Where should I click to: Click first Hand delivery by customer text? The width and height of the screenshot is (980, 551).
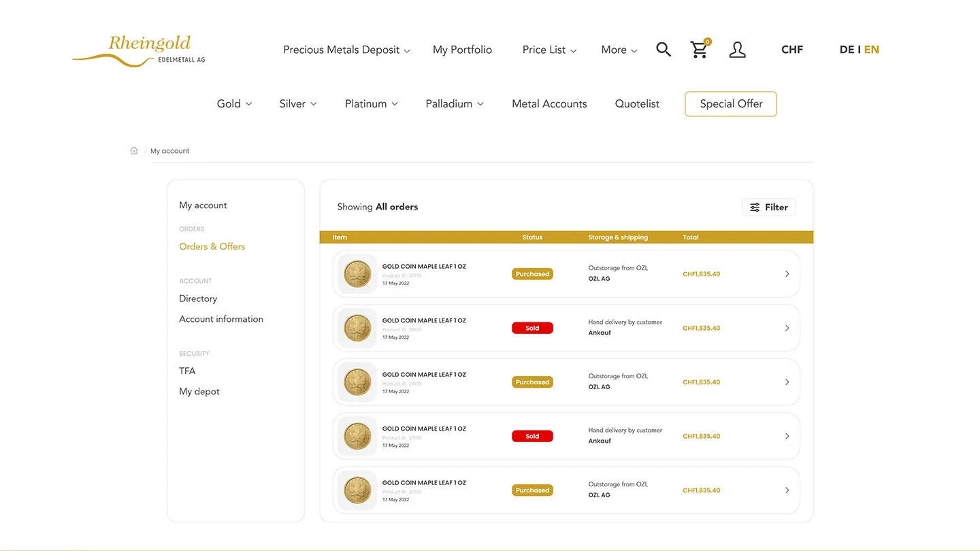[x=625, y=322]
